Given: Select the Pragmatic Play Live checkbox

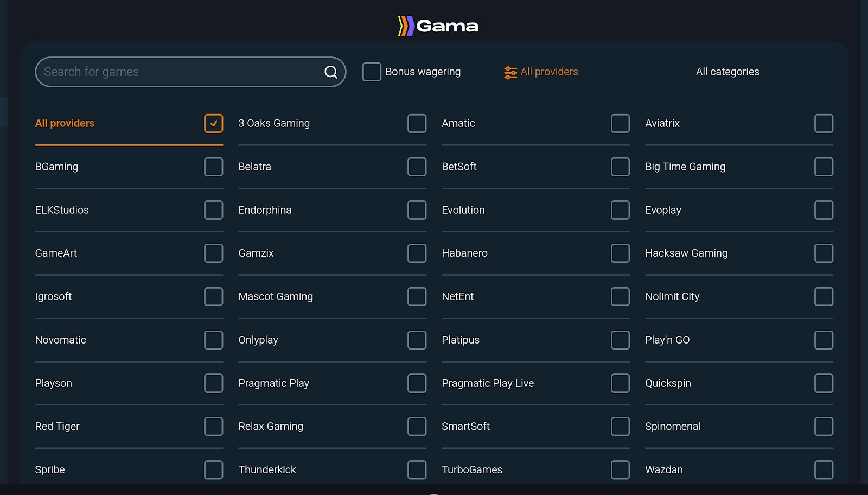Looking at the screenshot, I should coord(621,383).
